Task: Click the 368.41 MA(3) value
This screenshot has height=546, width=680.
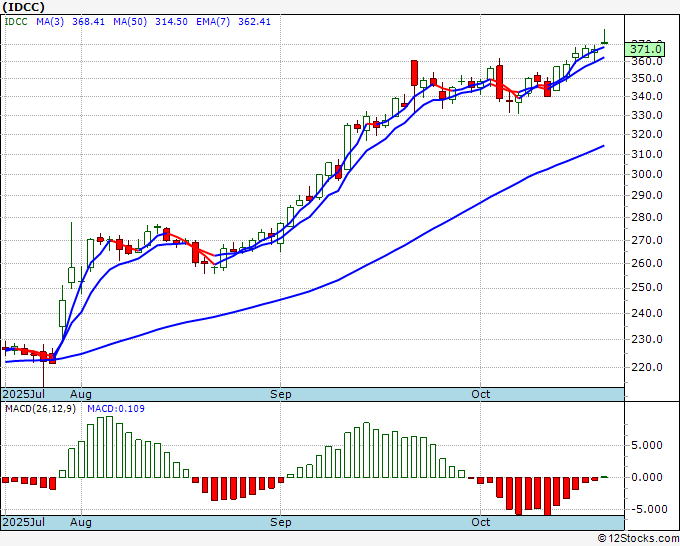Action: 88,22
